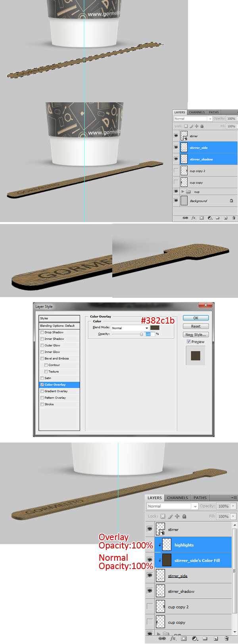The height and width of the screenshot is (644, 238).
Task: Toggle the Preview checkbox in Layer Style
Action: pyautogui.click(x=189, y=341)
